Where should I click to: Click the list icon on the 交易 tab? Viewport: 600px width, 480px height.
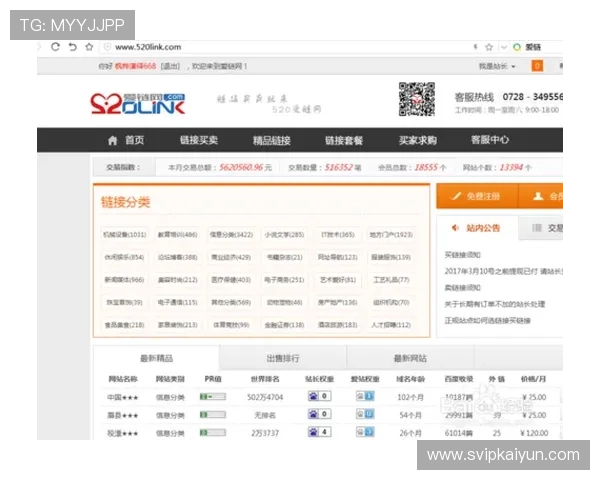pyautogui.click(x=537, y=228)
